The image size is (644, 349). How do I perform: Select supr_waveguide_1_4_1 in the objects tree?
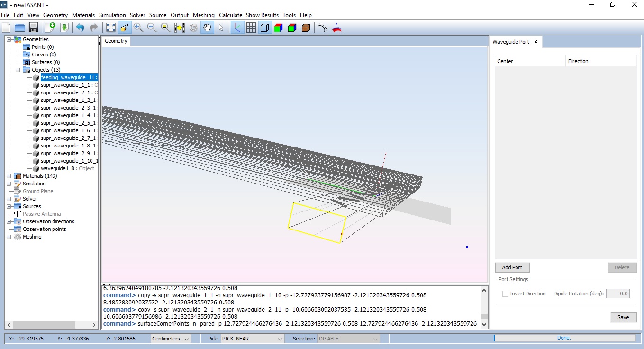pyautogui.click(x=68, y=115)
